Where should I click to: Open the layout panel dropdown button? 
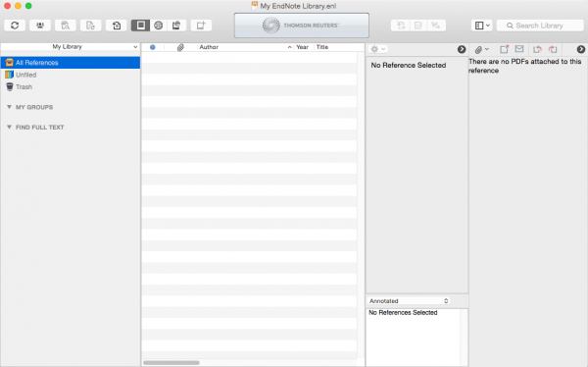(482, 26)
